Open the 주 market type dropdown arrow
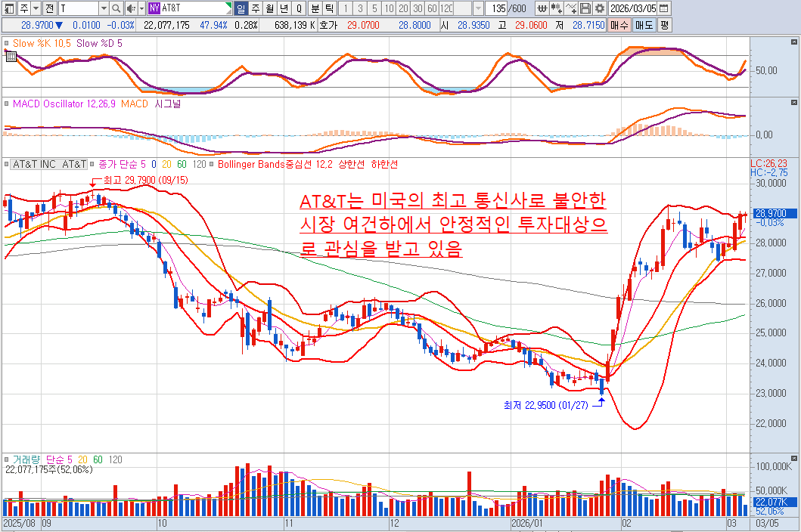 (x=36, y=8)
